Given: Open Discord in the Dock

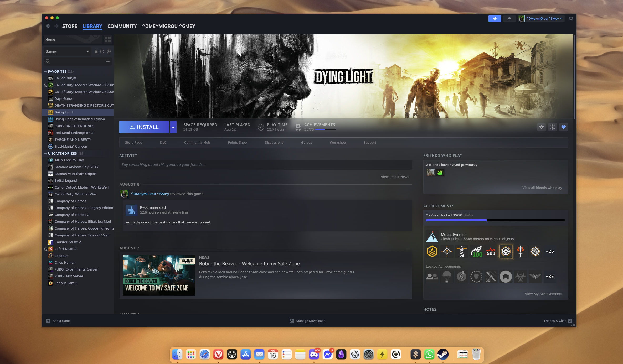Looking at the screenshot, I should [314, 355].
